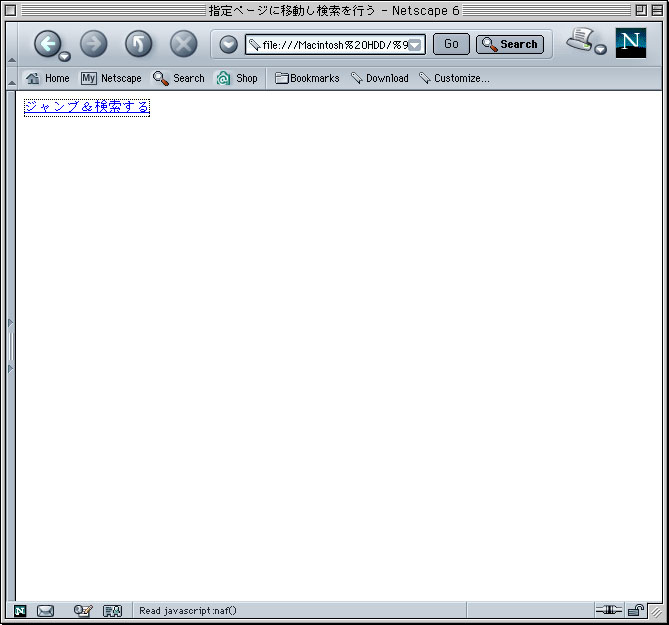Click the status text Read javascript:naf()
The image size is (669, 625).
coord(188,611)
